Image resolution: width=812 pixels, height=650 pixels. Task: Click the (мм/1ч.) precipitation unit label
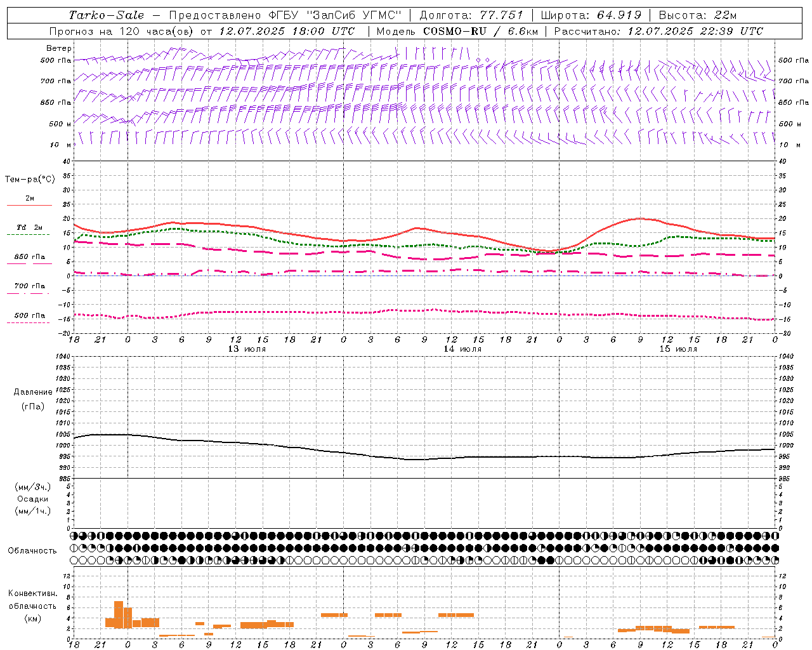(x=33, y=511)
